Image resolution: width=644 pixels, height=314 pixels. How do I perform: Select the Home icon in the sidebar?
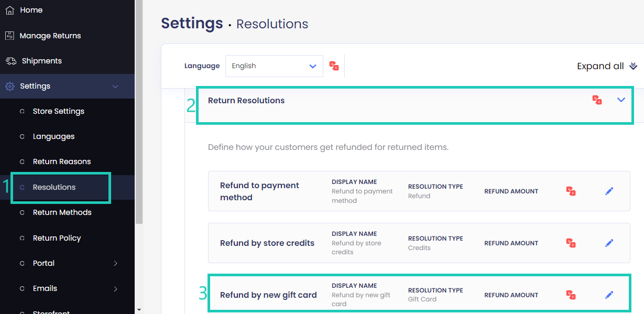[x=9, y=9]
